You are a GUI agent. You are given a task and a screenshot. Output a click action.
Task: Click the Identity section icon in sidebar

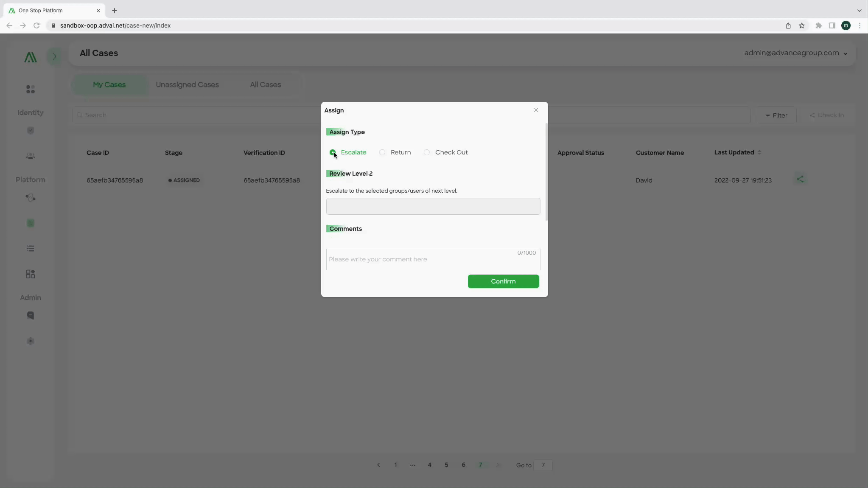point(31,130)
